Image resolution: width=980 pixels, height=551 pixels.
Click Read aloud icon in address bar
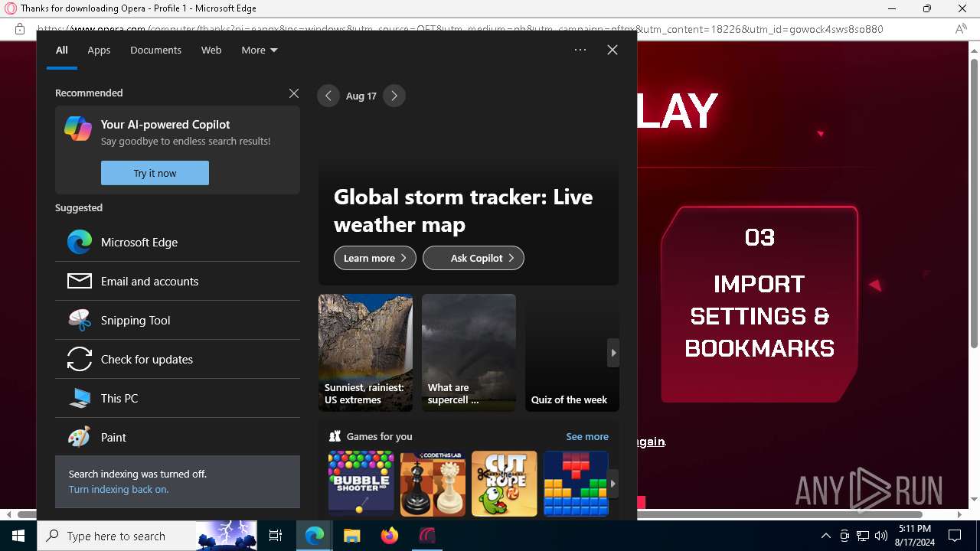tap(961, 29)
